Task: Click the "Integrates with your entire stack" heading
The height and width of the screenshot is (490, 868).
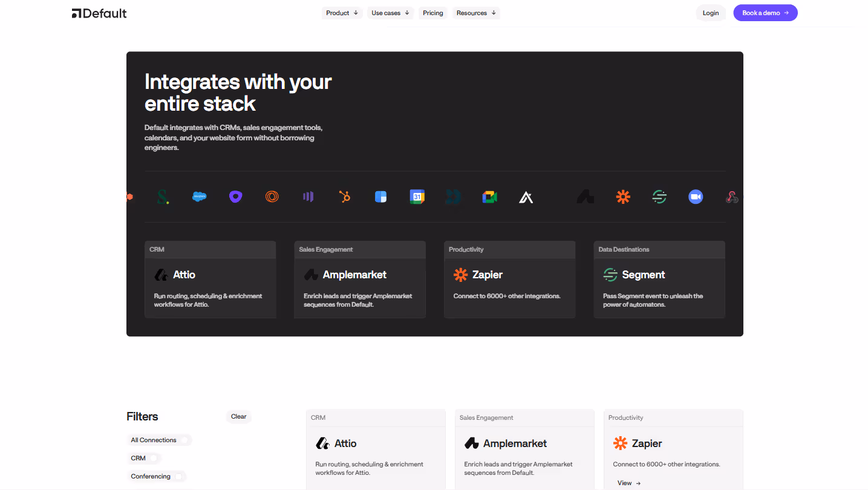Action: click(x=238, y=93)
